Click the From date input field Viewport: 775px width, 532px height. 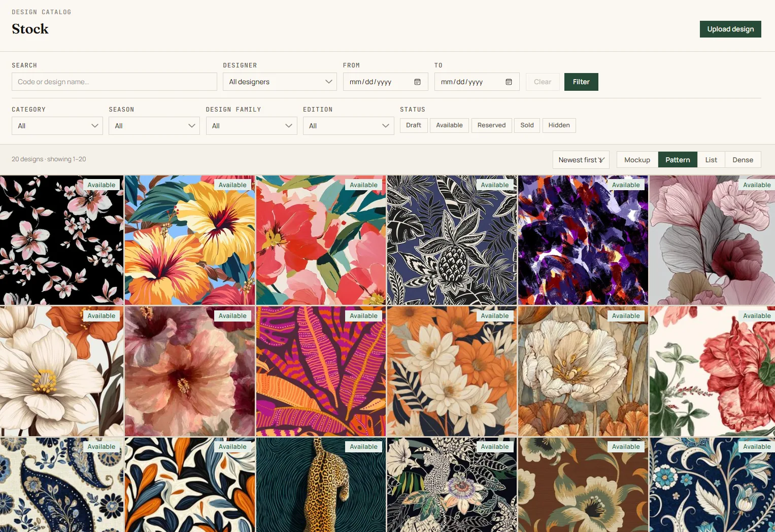click(x=385, y=82)
